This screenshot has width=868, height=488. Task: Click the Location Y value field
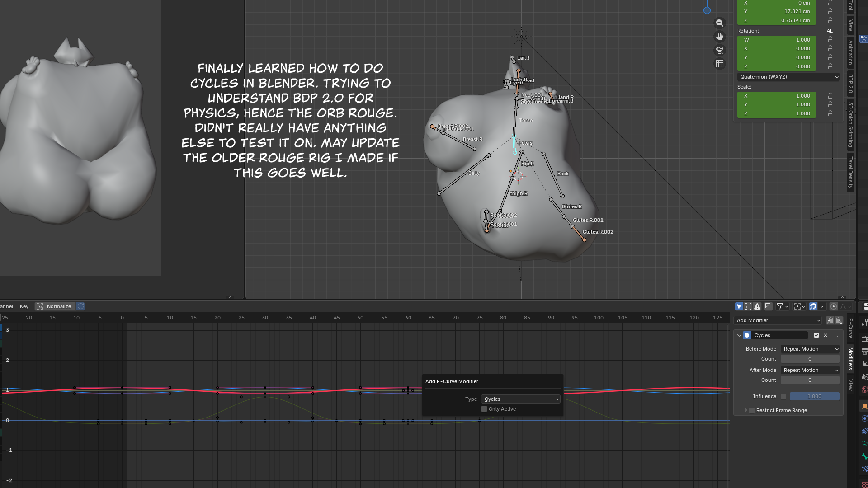tap(776, 11)
